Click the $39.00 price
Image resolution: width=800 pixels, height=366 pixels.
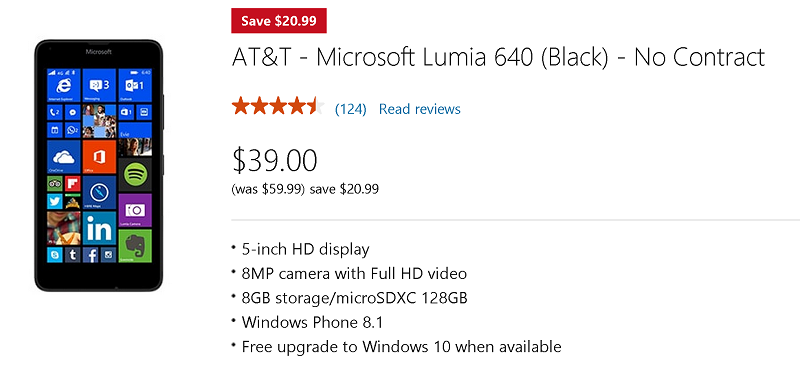pyautogui.click(x=274, y=161)
